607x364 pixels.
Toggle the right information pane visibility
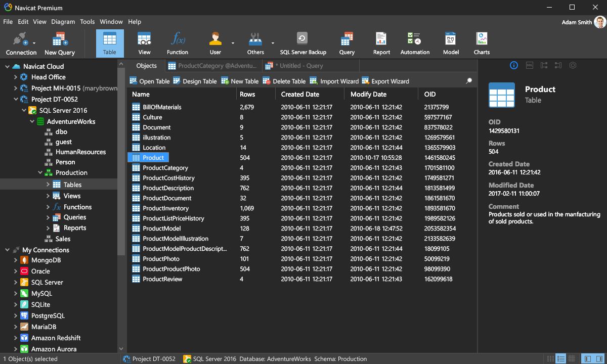pyautogui.click(x=599, y=359)
